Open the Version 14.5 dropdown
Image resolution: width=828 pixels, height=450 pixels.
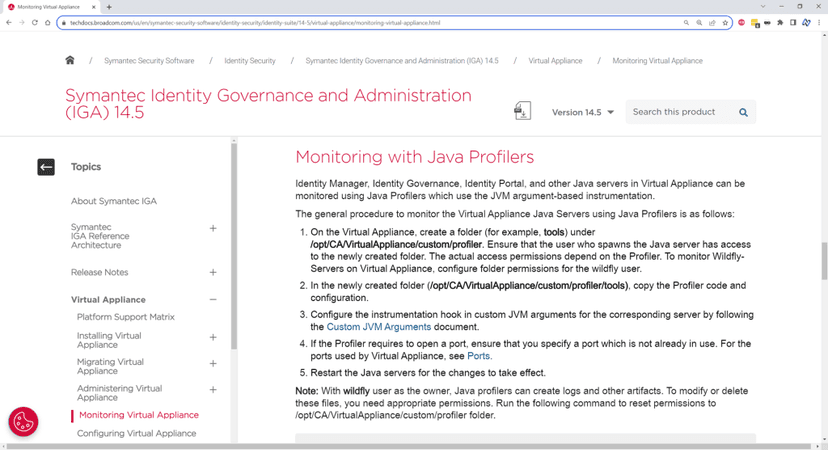[x=583, y=112]
